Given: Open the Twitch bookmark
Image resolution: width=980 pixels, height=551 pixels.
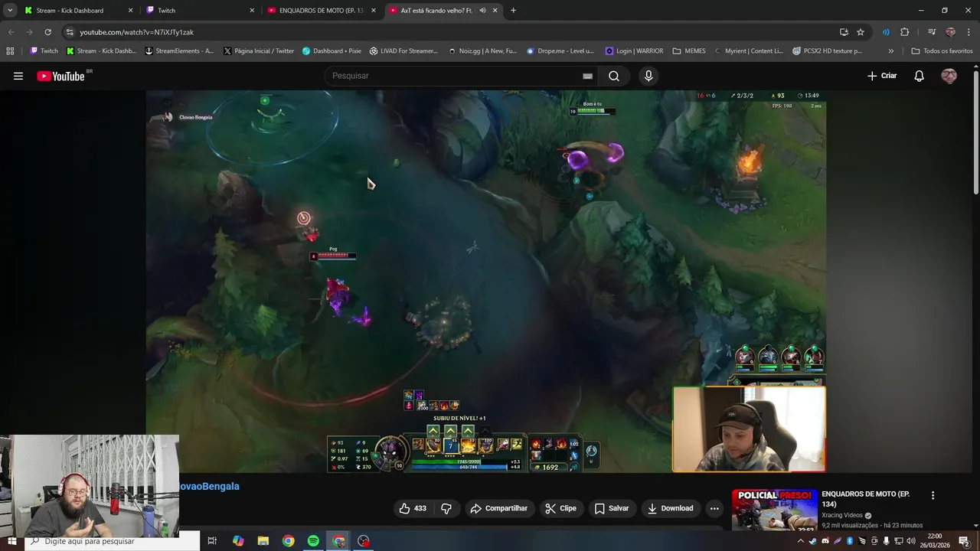Looking at the screenshot, I should pyautogui.click(x=44, y=51).
